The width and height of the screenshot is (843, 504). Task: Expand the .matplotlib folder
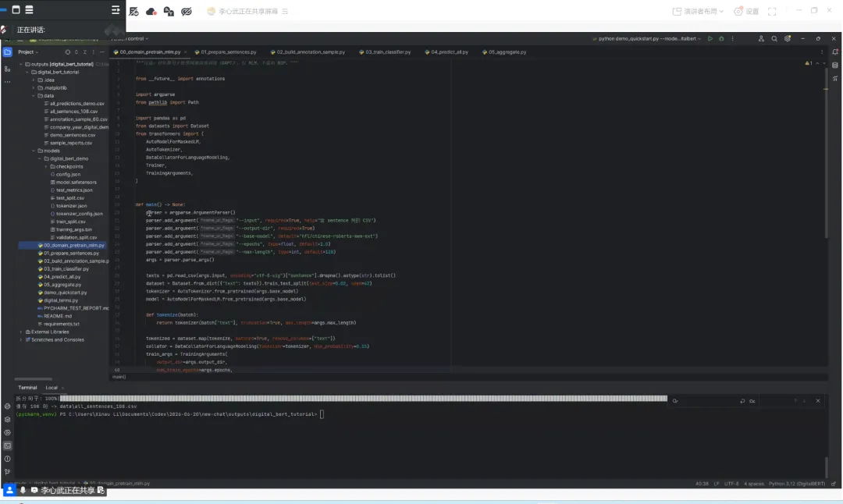pyautogui.click(x=34, y=87)
